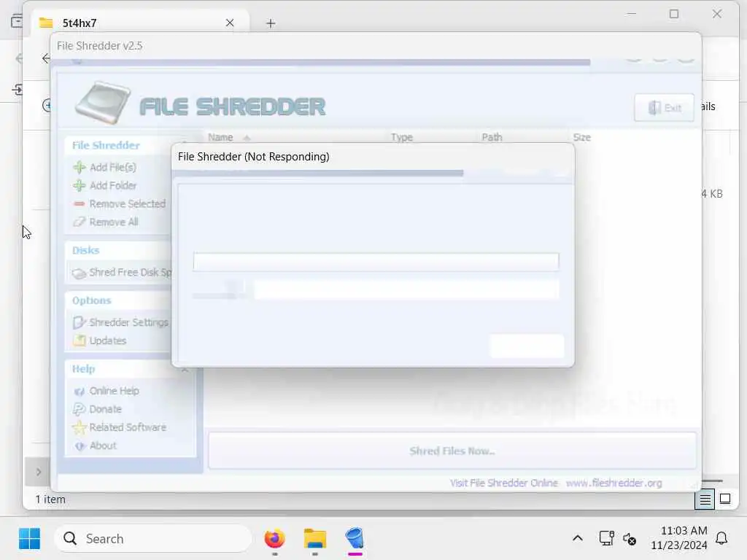The width and height of the screenshot is (747, 560).
Task: Click Remove Selected label
Action: point(127,204)
